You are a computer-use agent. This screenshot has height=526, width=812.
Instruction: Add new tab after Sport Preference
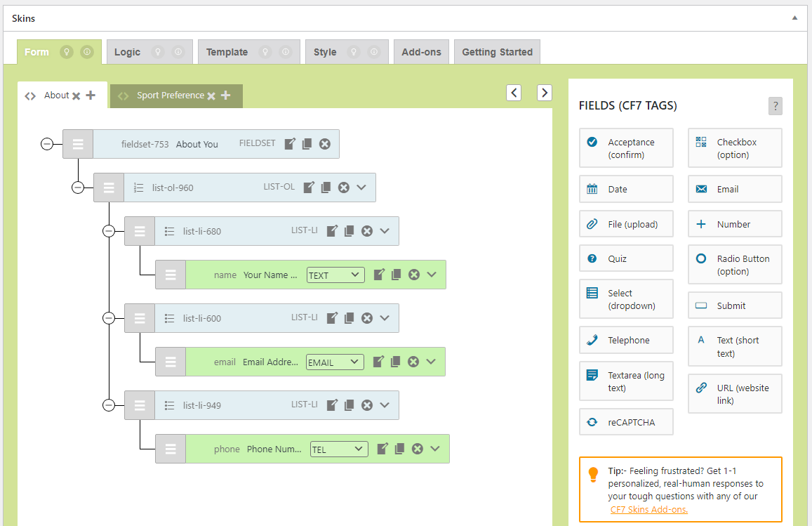tap(225, 96)
